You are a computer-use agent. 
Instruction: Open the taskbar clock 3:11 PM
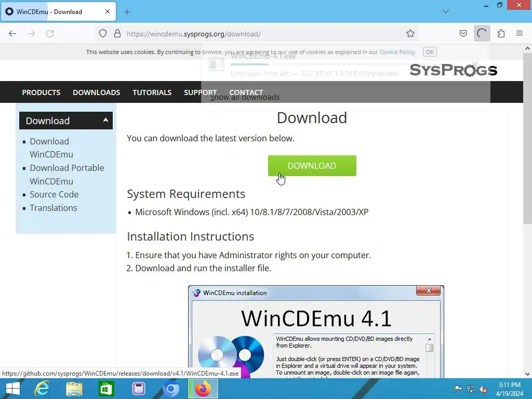(509, 389)
